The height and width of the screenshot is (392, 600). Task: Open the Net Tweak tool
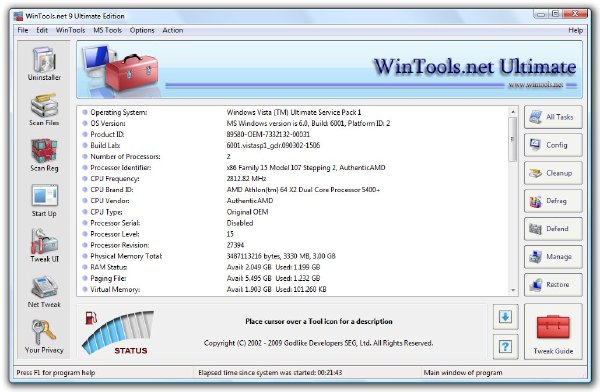tap(44, 292)
